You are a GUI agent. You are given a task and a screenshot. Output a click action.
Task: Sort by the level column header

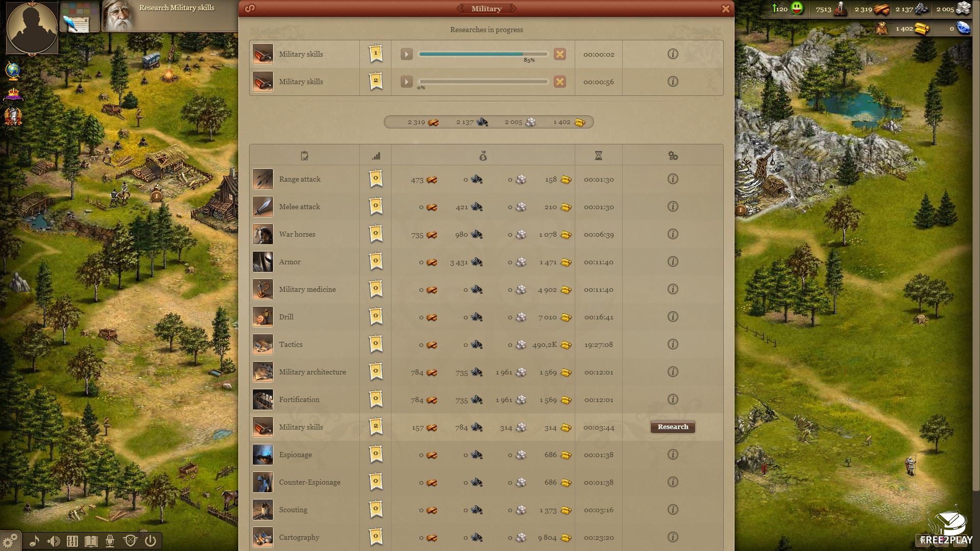tap(376, 156)
